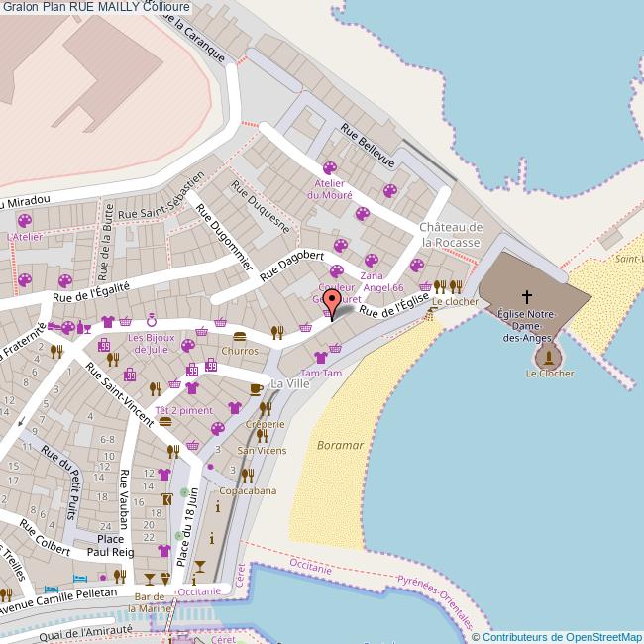Select the Zana Angel 66 palette icon
644x644 pixels.
372,260
